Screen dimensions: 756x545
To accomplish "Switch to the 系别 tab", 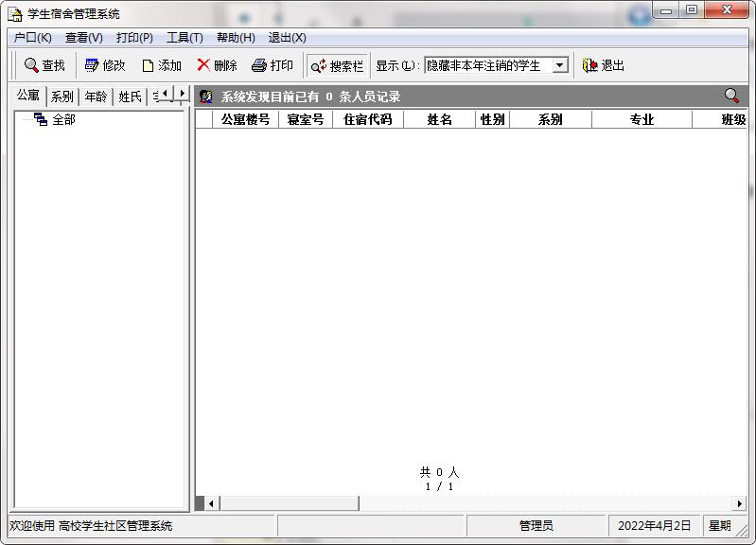I will point(62,97).
